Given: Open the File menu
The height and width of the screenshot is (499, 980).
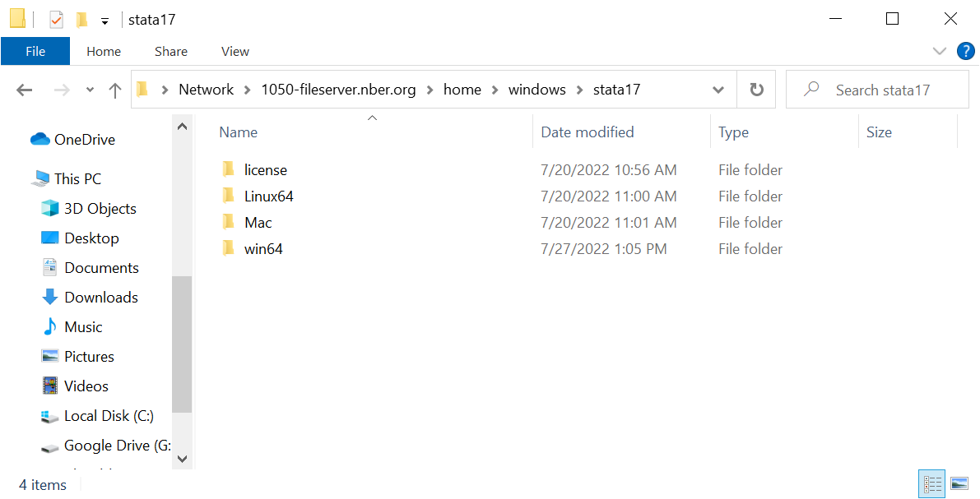Looking at the screenshot, I should click(35, 51).
